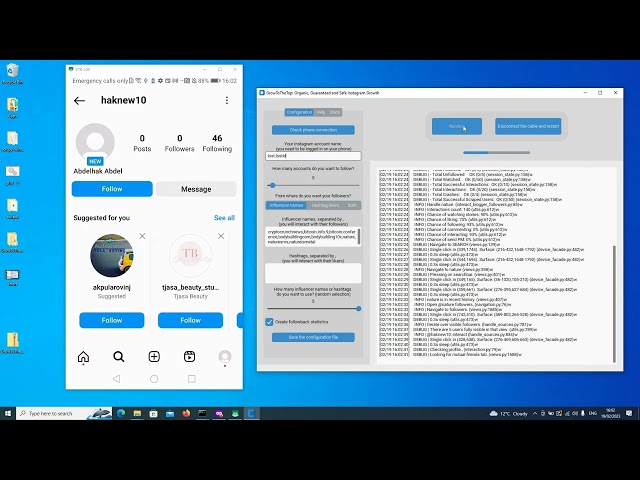Open tjasa_beauty_stu profile picture
Viewport: 640px width, 480px height.
pos(191,256)
